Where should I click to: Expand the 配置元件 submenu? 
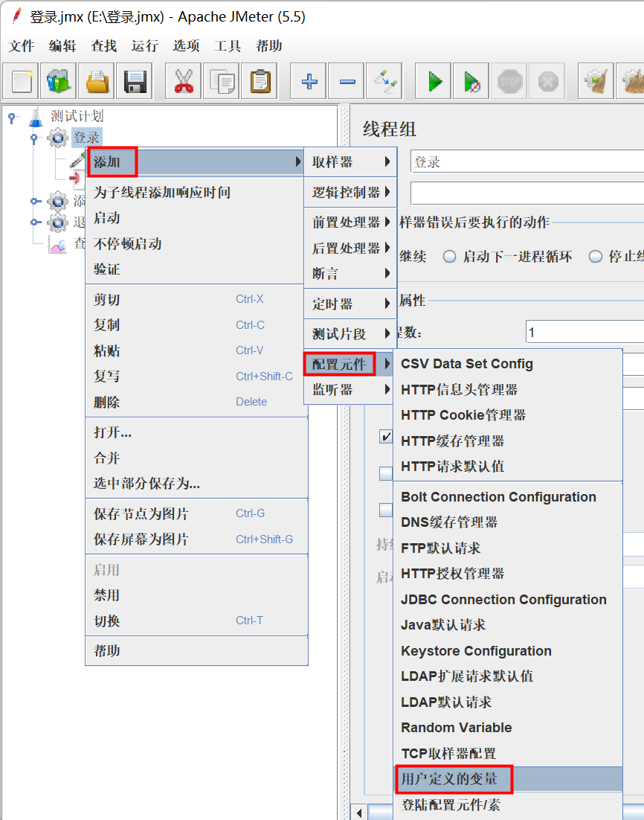(x=348, y=364)
